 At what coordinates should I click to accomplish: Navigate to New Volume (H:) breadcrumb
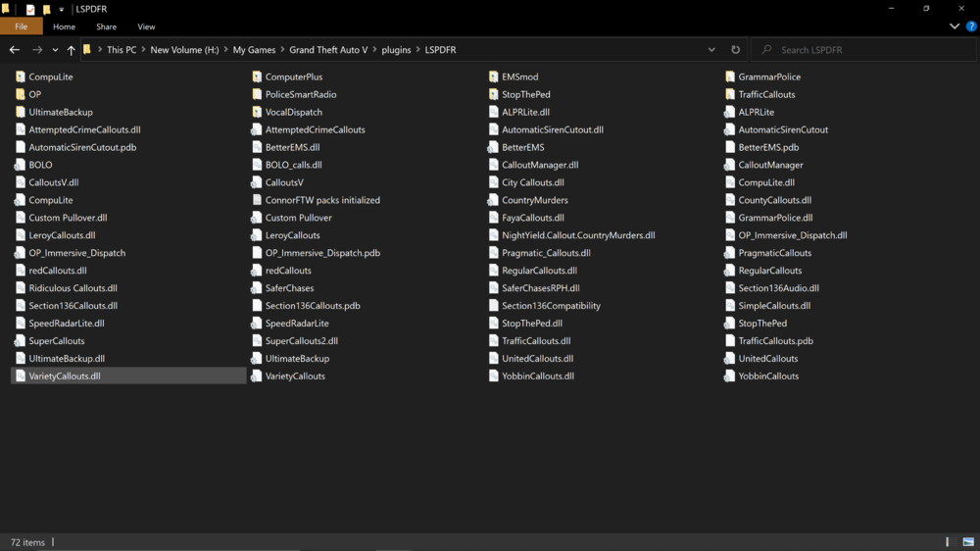[x=184, y=50]
